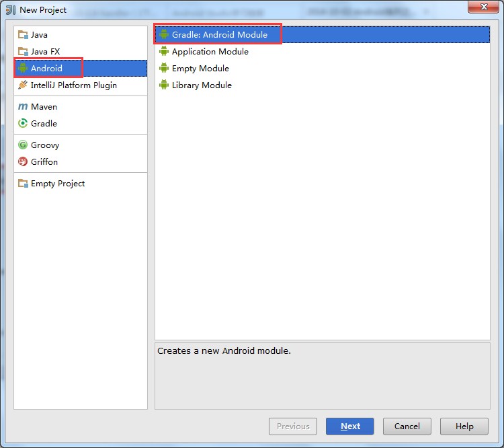Click the Maven 'm' icon
The image size is (504, 448).
tap(23, 106)
